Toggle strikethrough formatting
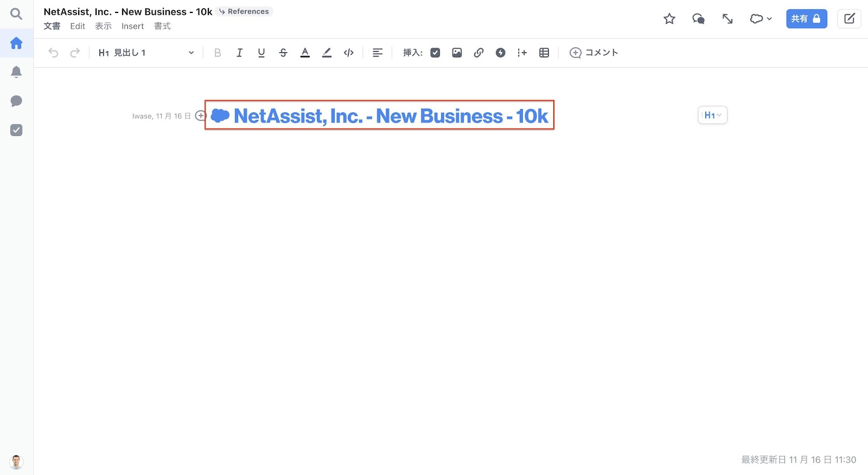 click(x=283, y=53)
